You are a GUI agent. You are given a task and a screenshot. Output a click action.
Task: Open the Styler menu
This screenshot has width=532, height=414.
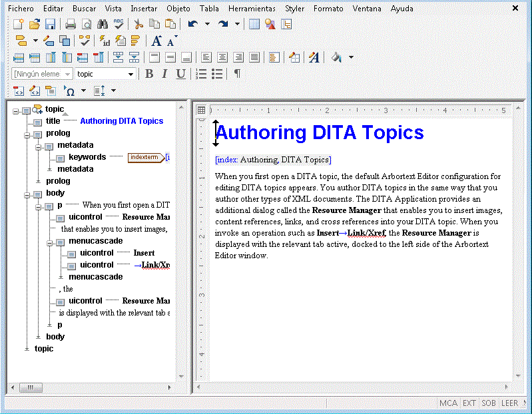coord(294,9)
